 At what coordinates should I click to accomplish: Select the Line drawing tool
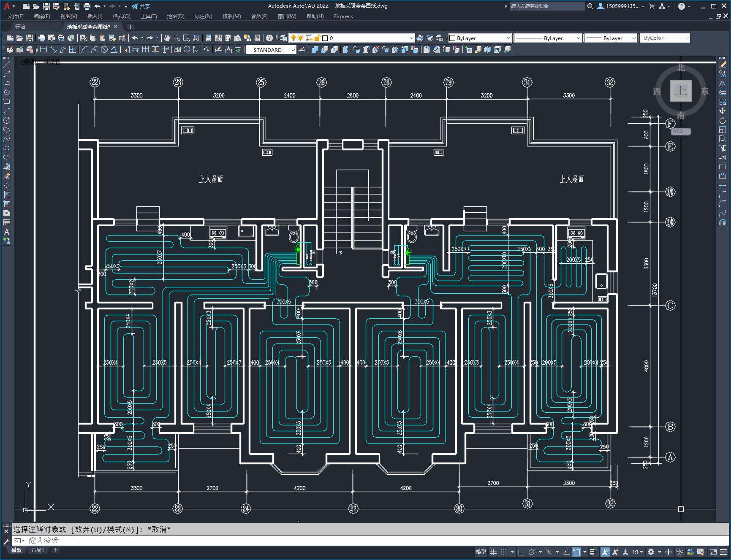(7, 65)
